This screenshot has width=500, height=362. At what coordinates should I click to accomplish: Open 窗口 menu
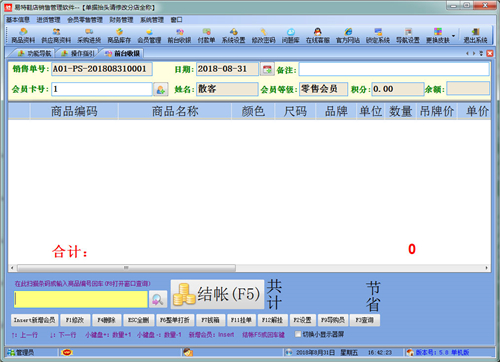177,20
